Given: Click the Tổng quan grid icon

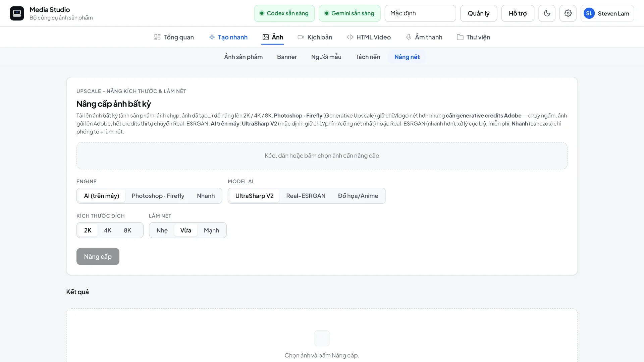Looking at the screenshot, I should [157, 37].
